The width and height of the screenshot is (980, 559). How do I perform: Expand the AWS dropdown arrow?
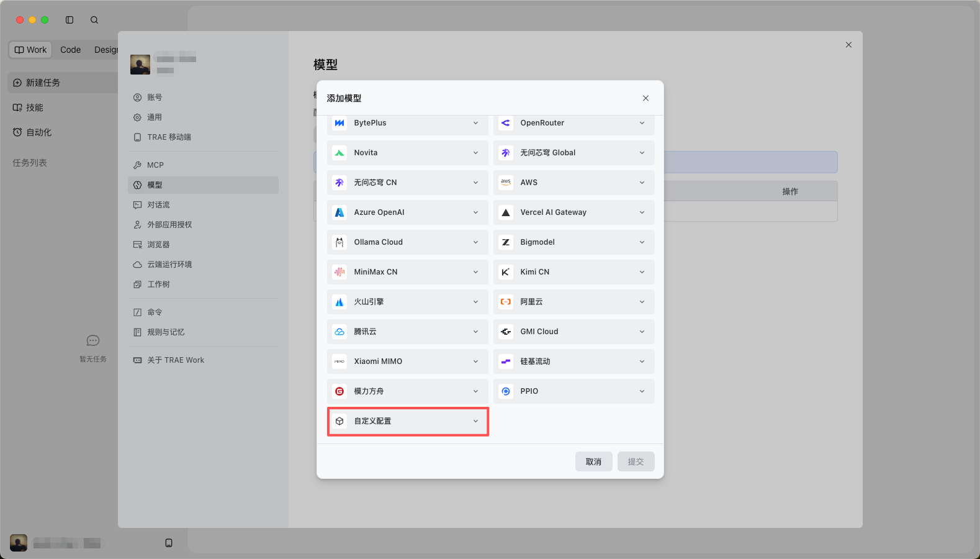click(x=642, y=183)
